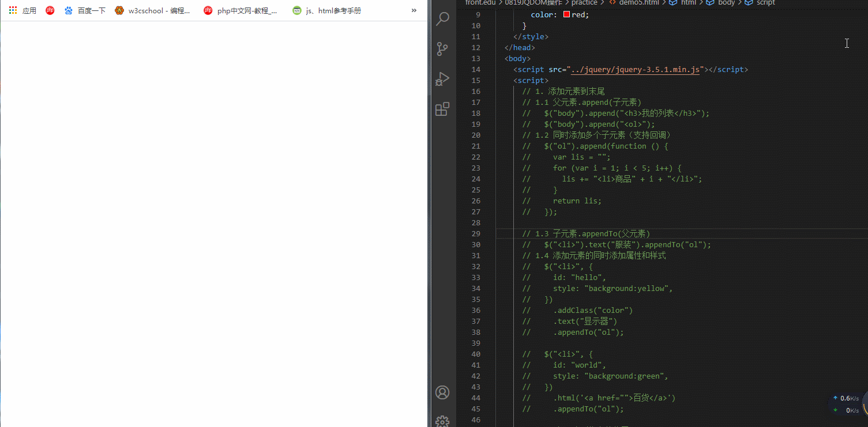Open the Accounts menu icon
The image size is (868, 427).
442,392
